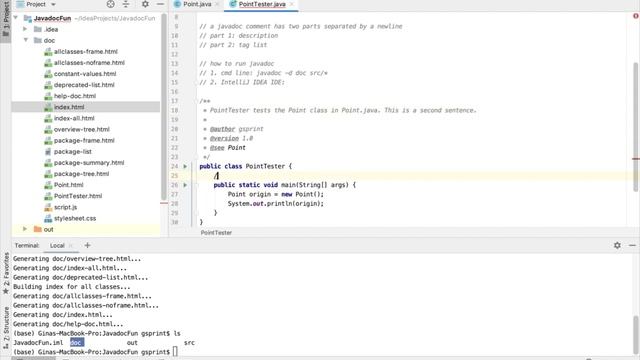Click the Project panel vertical scrollbar
640x360 pixels.
(164, 106)
